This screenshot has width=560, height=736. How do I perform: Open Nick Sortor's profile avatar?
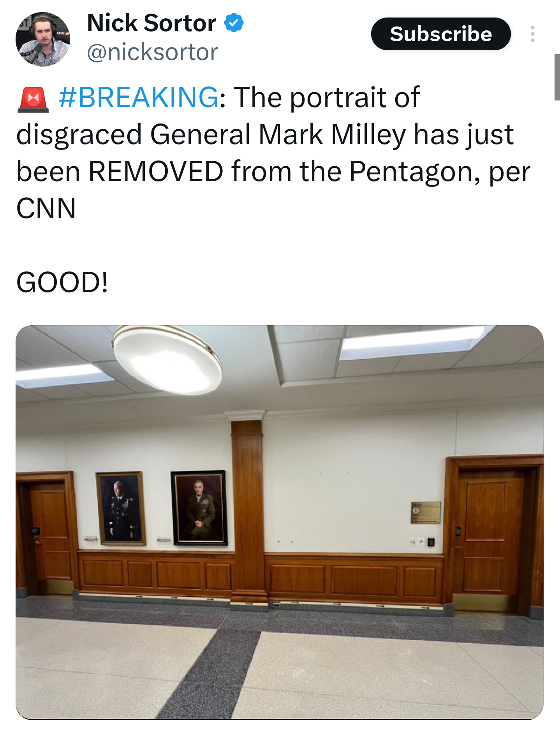tap(43, 39)
